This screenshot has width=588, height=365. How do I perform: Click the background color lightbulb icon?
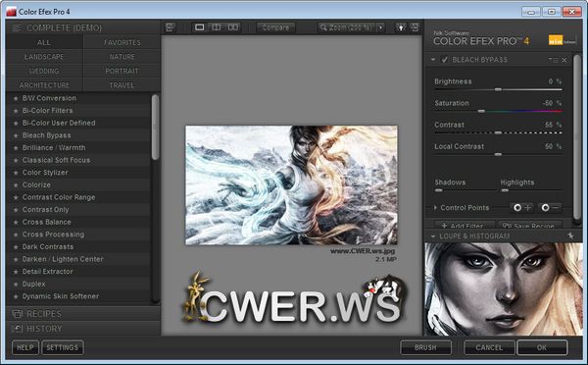[401, 27]
